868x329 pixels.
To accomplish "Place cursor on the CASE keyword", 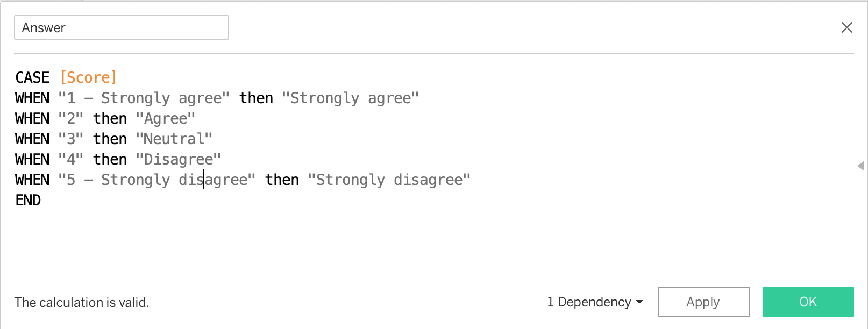I will (x=32, y=77).
